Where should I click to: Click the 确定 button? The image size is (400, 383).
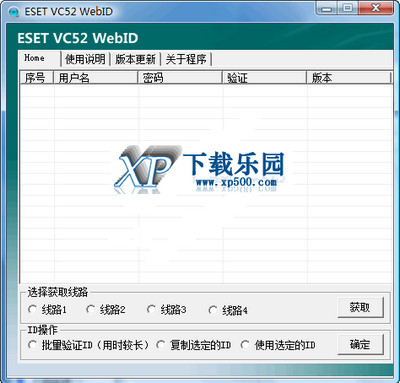click(360, 345)
